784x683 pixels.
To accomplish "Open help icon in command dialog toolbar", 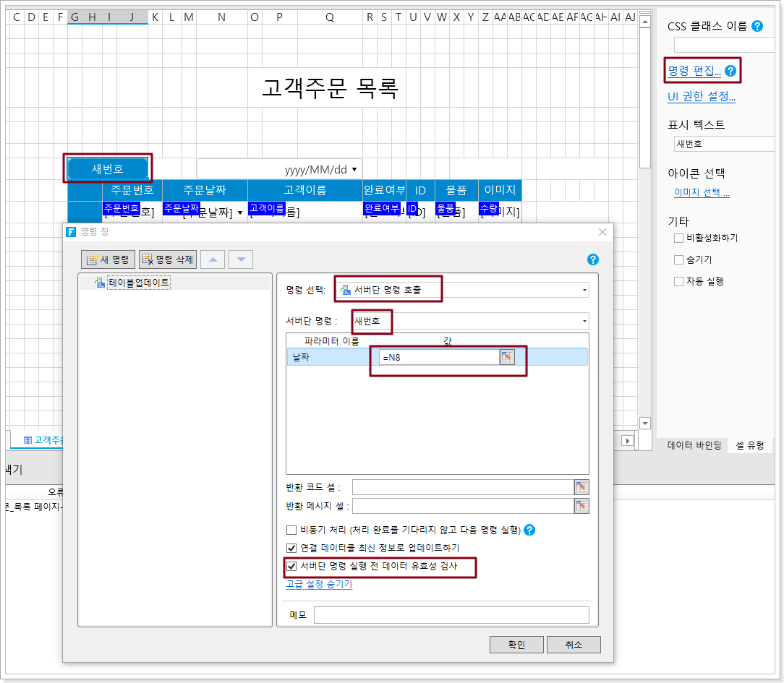I will click(x=593, y=259).
